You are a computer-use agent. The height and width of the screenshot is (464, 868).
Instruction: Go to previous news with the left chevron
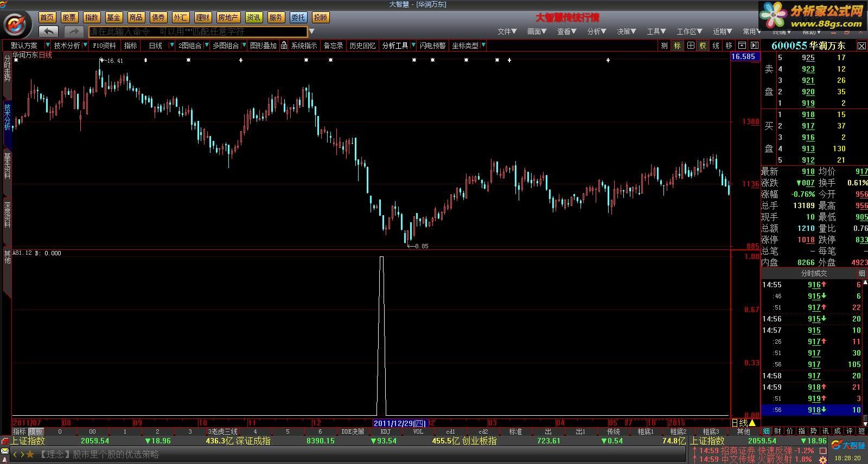coord(15,454)
